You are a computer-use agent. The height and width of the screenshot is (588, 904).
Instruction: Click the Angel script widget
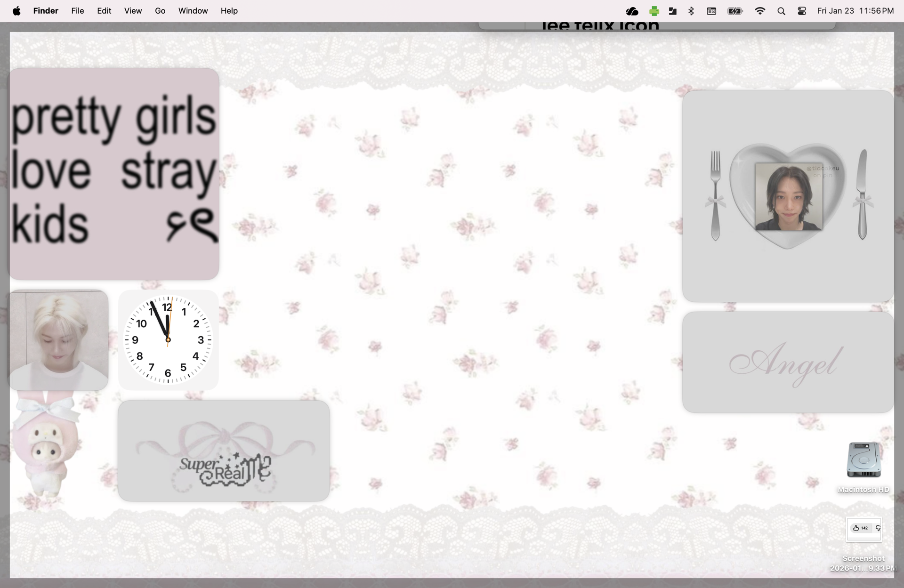(787, 362)
